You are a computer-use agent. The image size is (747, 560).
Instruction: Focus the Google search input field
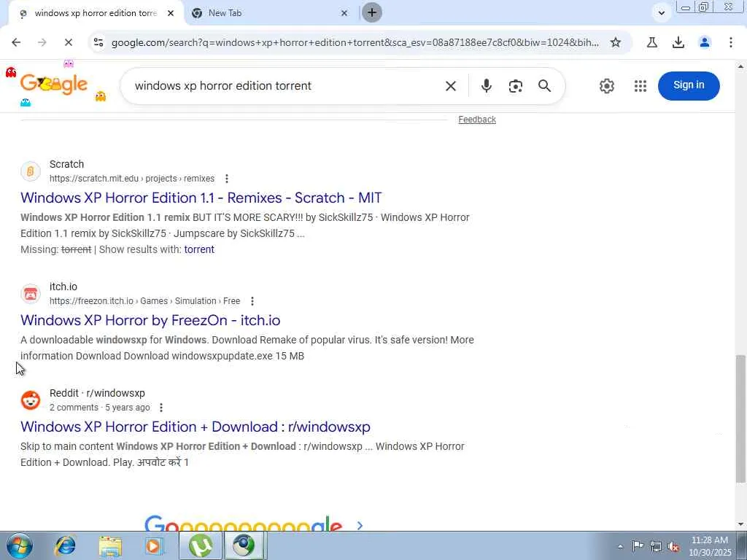[286, 86]
